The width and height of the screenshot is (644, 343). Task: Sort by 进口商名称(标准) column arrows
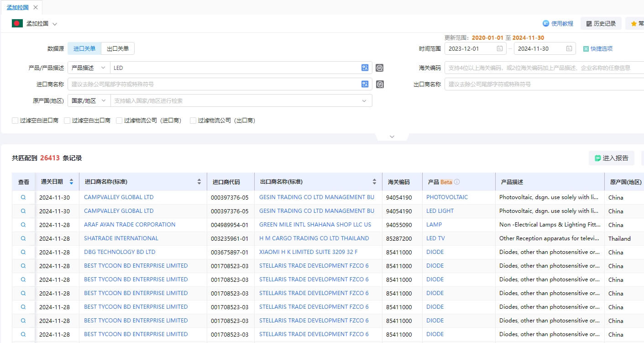click(x=199, y=182)
